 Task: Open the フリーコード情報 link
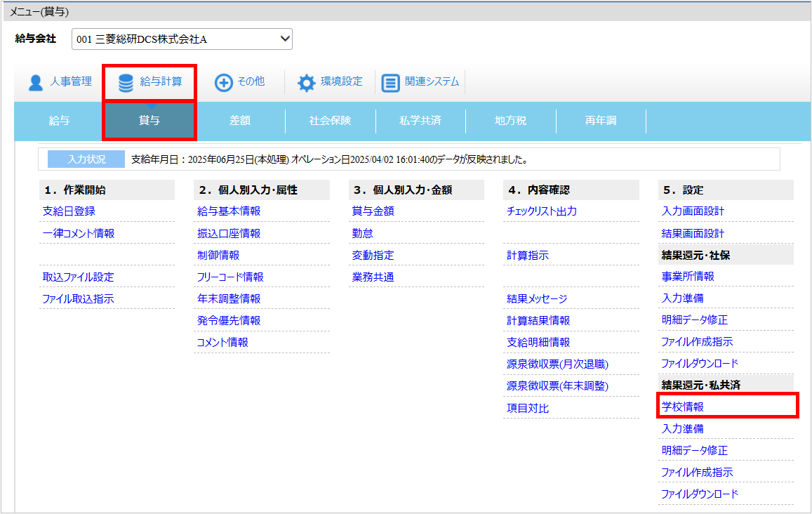[x=230, y=277]
